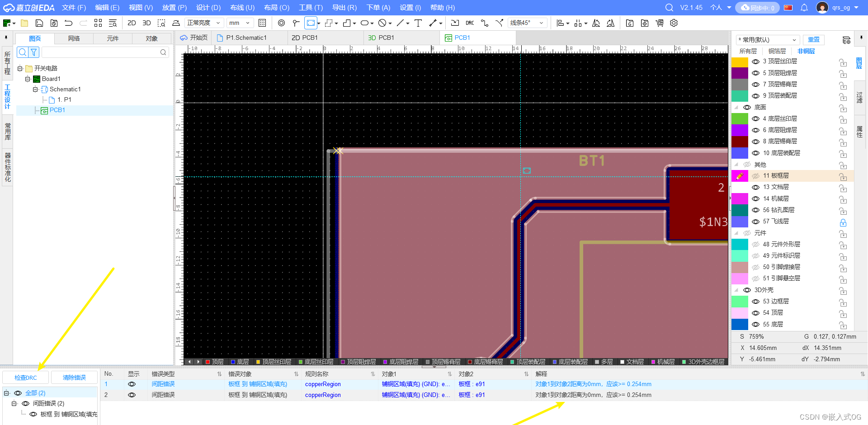This screenshot has height=425, width=868.
Task: Open the settings gear in the toolbar
Action: click(674, 23)
